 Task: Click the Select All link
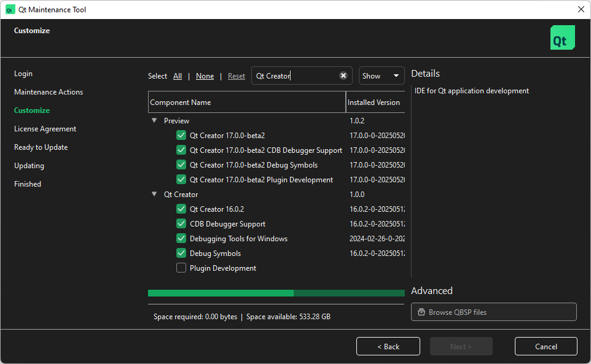tap(178, 76)
